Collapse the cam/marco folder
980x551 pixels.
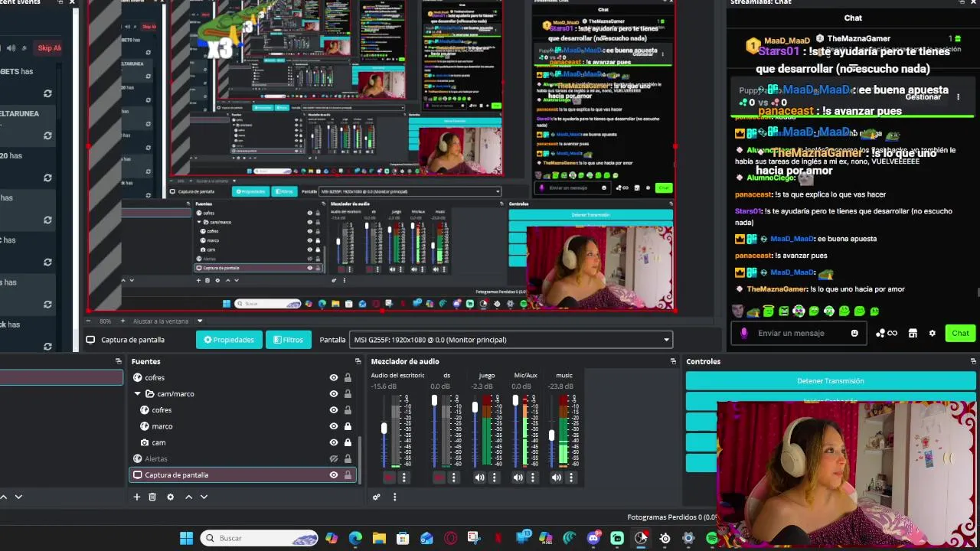pyautogui.click(x=137, y=393)
